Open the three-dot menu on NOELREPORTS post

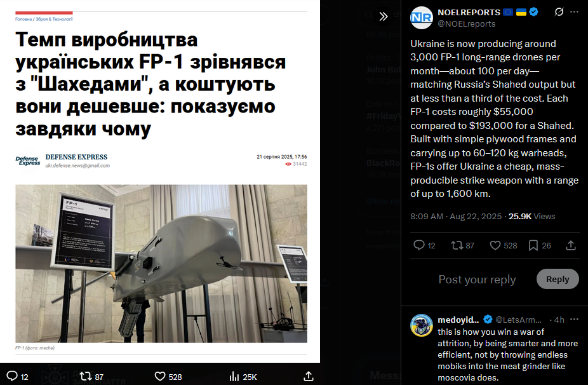click(574, 12)
